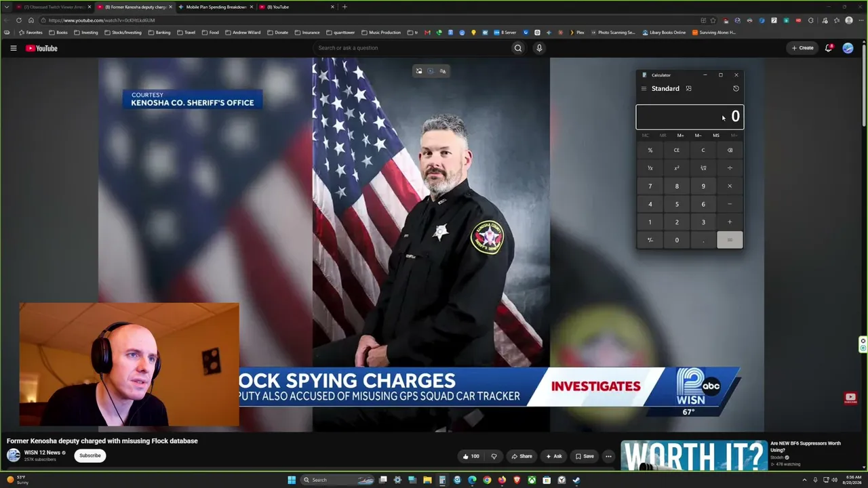Image resolution: width=868 pixels, height=488 pixels.
Task: Click the Calculator M− memory subtract button
Action: (x=698, y=136)
